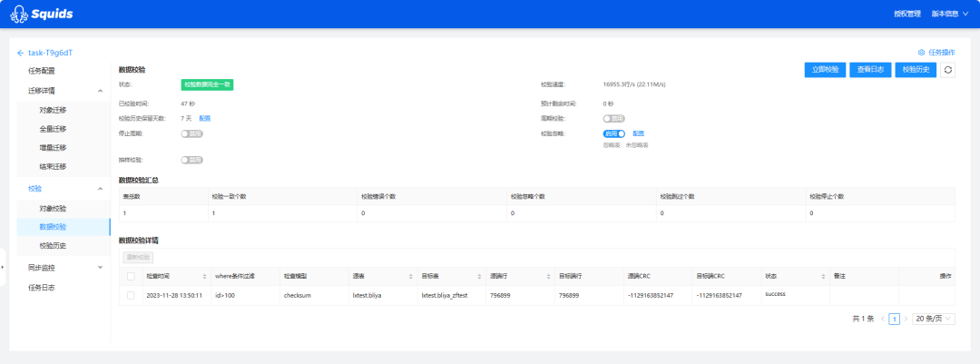The image size is (980, 364).
Task: Check the select-all header checkbox
Action: point(131,276)
